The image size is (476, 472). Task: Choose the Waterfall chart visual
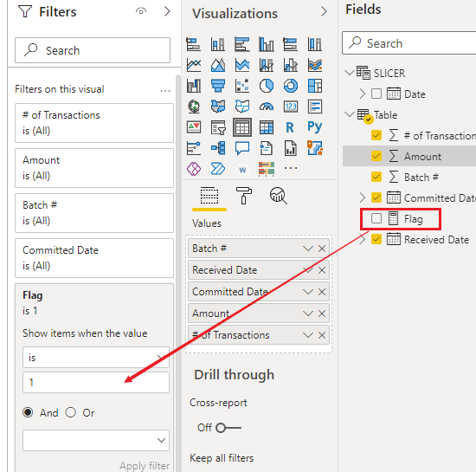point(193,86)
